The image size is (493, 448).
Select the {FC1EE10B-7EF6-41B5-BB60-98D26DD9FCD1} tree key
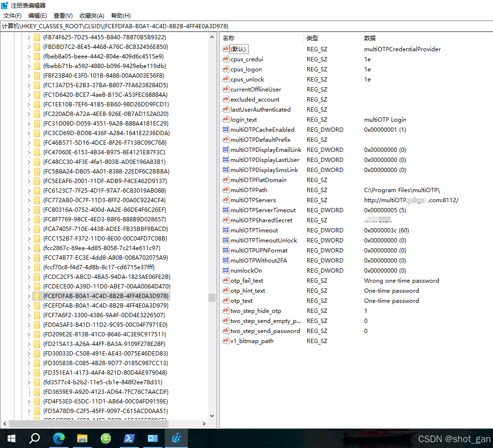click(x=106, y=104)
